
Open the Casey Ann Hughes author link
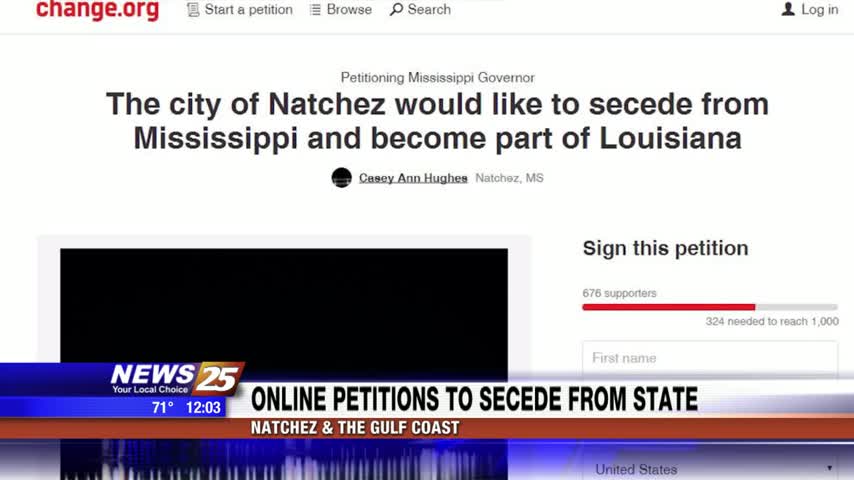(x=413, y=178)
